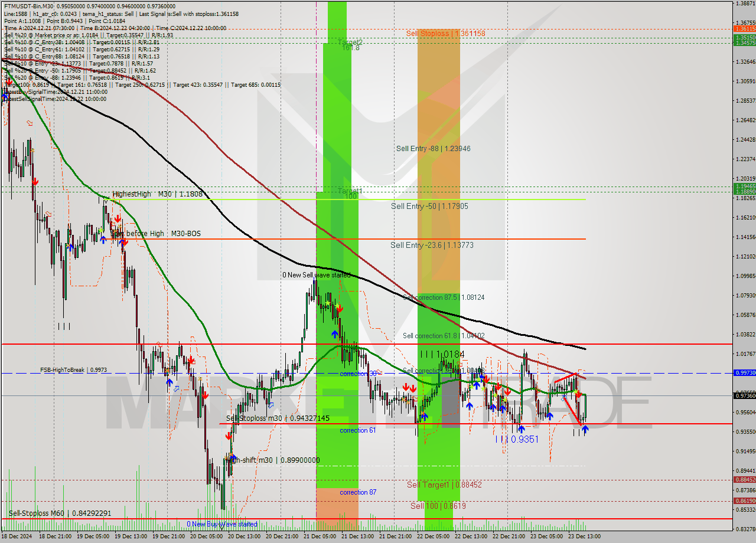The height and width of the screenshot is (543, 756).
Task: Click the green 1.18890 price tag
Action: click(x=744, y=191)
